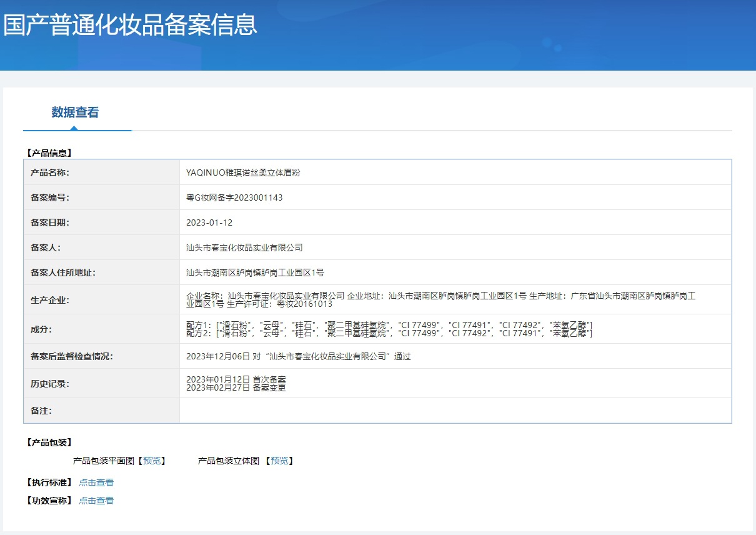The image size is (756, 535).
Task: Click the 【产品包装】 section heading
Action: coord(49,442)
